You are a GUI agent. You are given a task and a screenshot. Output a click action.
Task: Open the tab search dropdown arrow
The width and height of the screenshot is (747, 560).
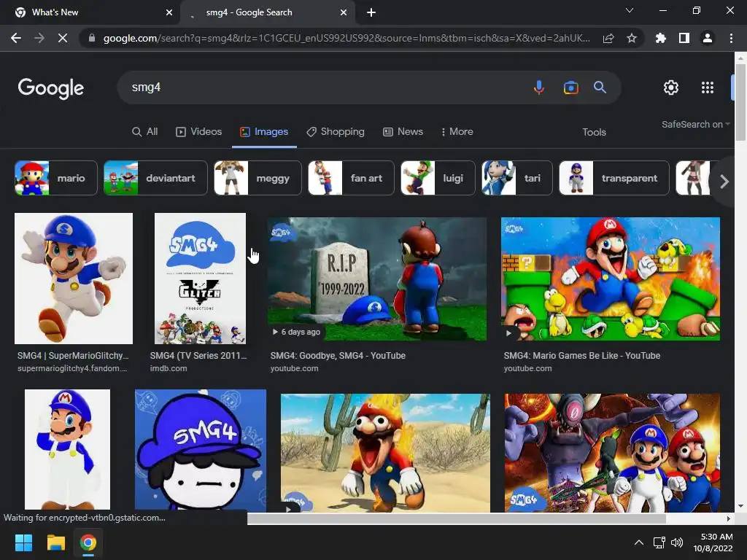pyautogui.click(x=630, y=10)
